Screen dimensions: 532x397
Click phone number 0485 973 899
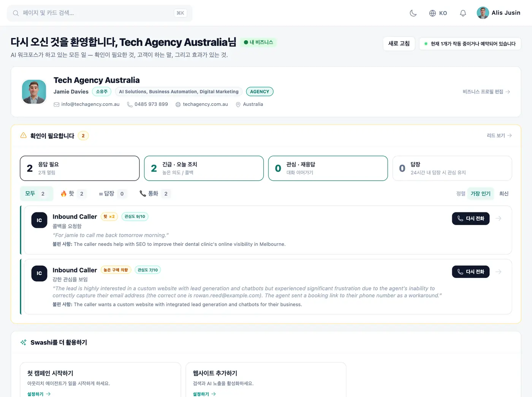point(151,104)
